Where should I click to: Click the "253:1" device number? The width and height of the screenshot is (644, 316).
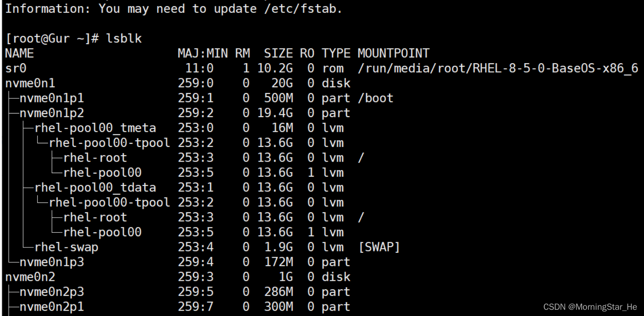(x=195, y=188)
